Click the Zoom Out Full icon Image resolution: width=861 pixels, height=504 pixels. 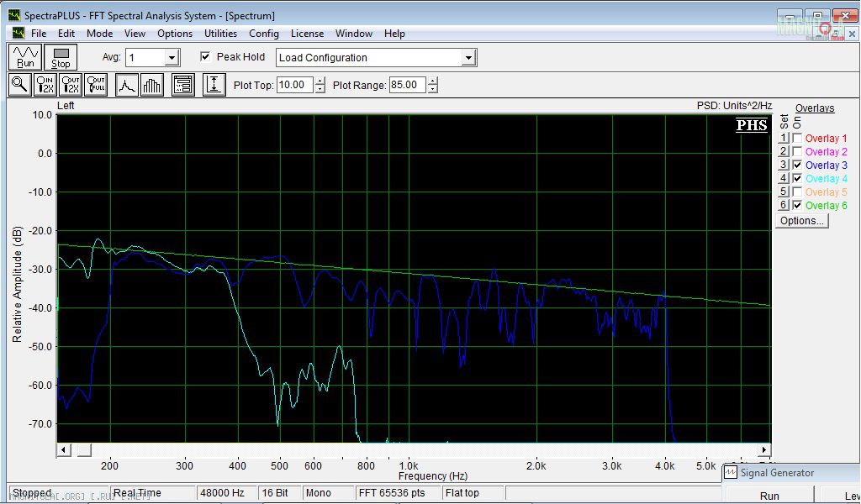[x=96, y=85]
